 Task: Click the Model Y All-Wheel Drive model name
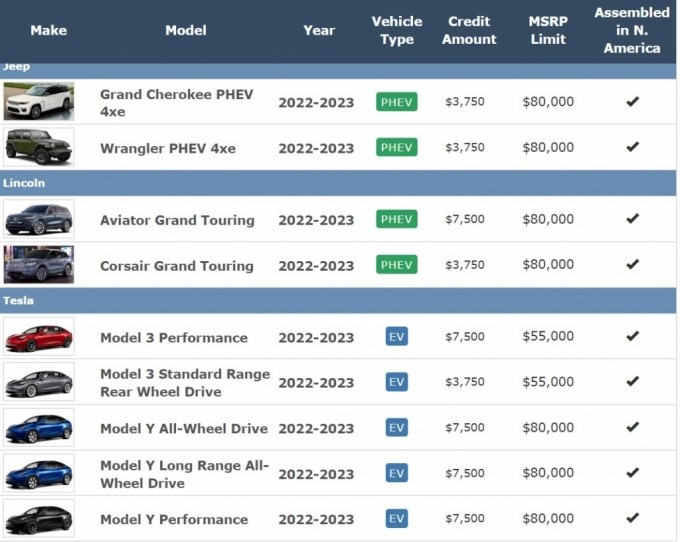point(184,428)
